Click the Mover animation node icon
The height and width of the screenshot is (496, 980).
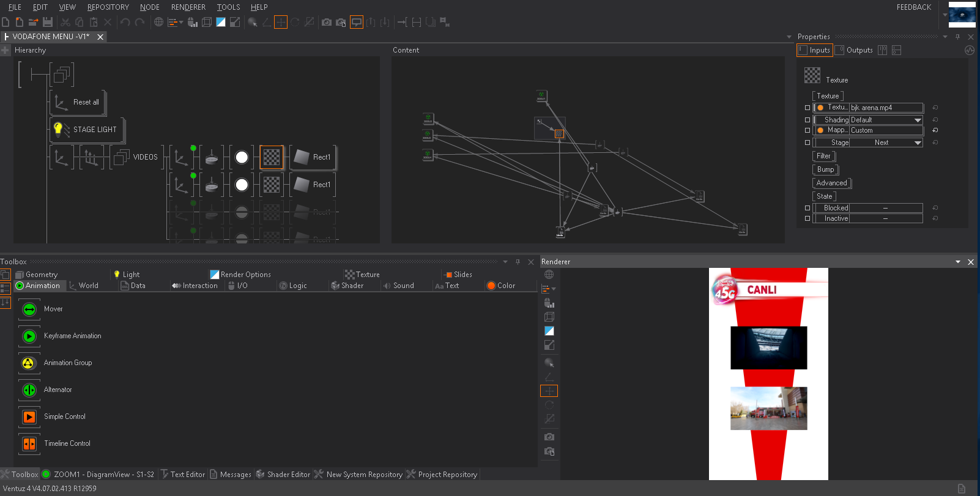tap(29, 309)
